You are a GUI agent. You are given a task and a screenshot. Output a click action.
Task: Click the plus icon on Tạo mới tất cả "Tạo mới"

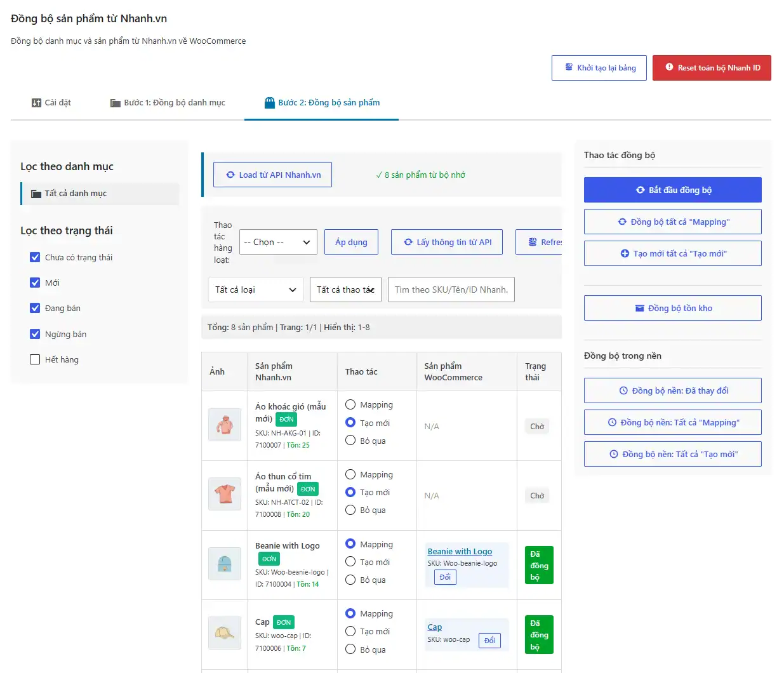click(625, 253)
